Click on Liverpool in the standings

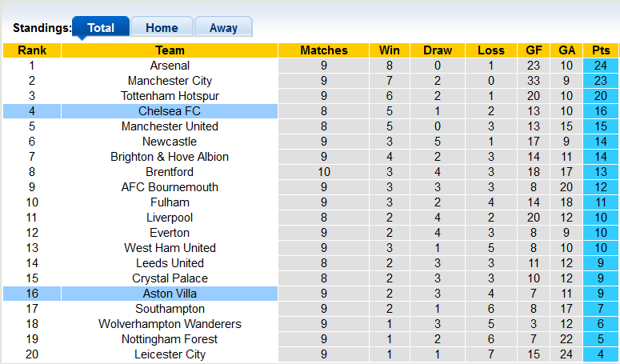[x=170, y=218]
